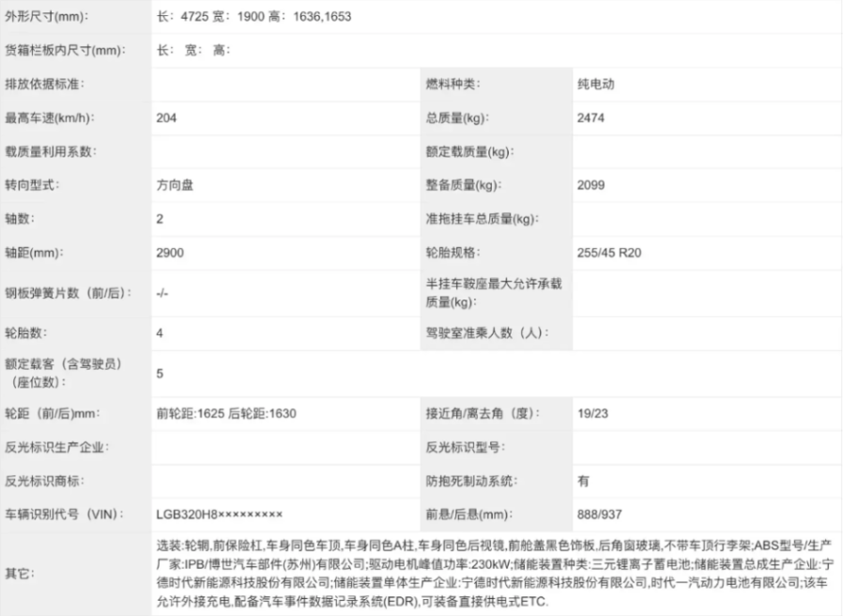Select the 轮胎数 value 4
843x616 pixels.
tap(161, 333)
